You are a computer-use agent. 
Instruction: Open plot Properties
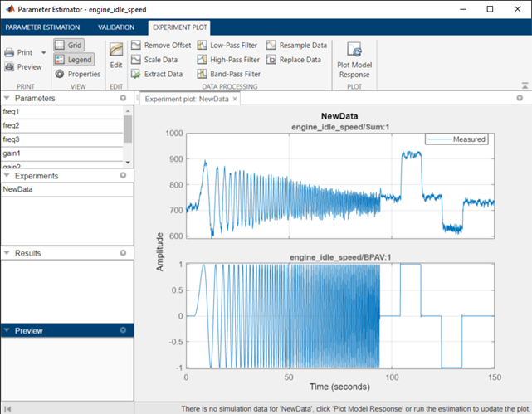point(78,74)
